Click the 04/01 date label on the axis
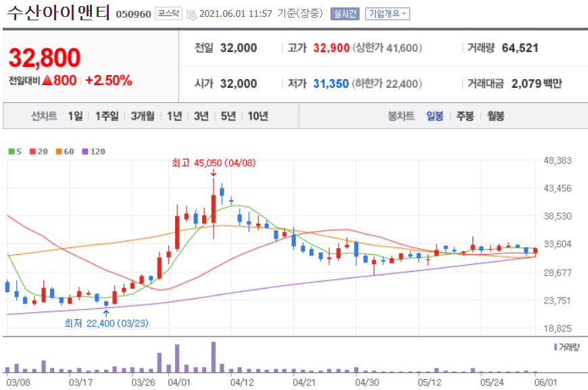 179,383
